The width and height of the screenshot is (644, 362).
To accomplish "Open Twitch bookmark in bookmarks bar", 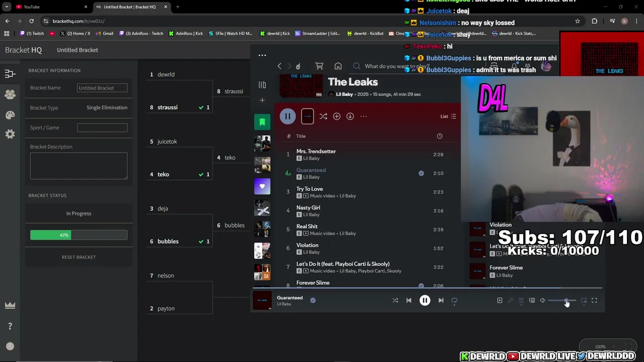I will pos(32,33).
